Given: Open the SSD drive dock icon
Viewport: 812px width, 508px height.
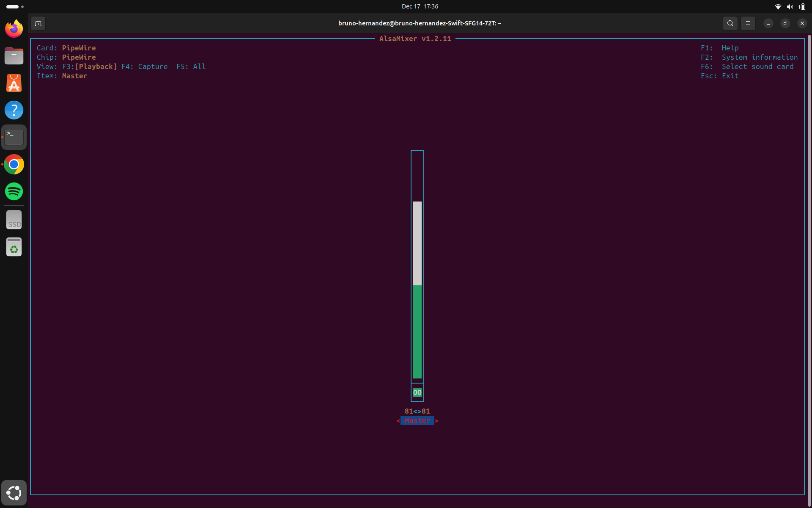Looking at the screenshot, I should point(14,220).
